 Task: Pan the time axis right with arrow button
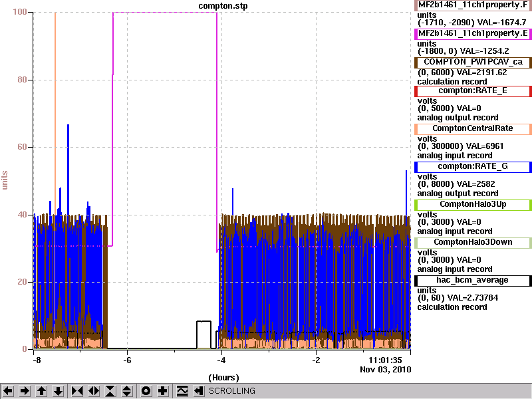tap(25, 391)
